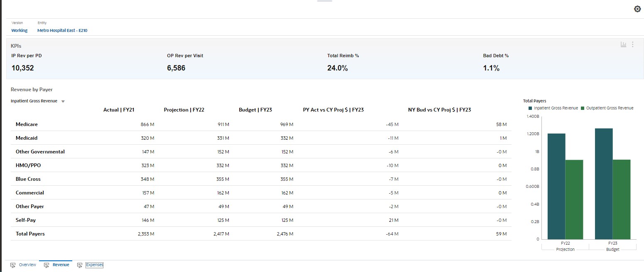Click the settings gear icon

[638, 9]
